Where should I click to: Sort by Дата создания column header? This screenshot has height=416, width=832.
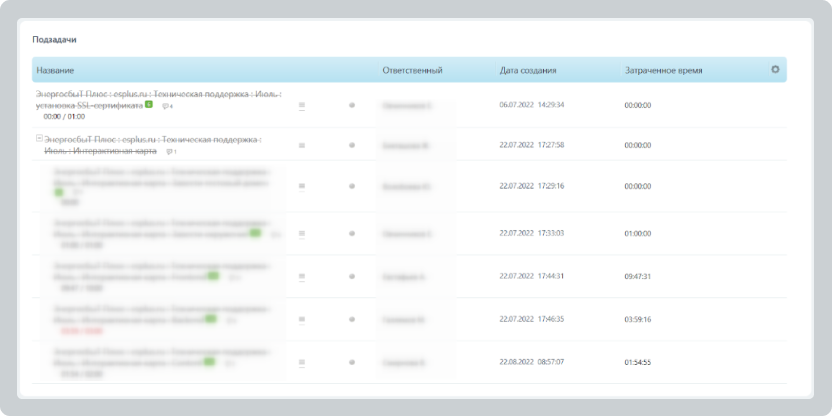[x=528, y=71]
